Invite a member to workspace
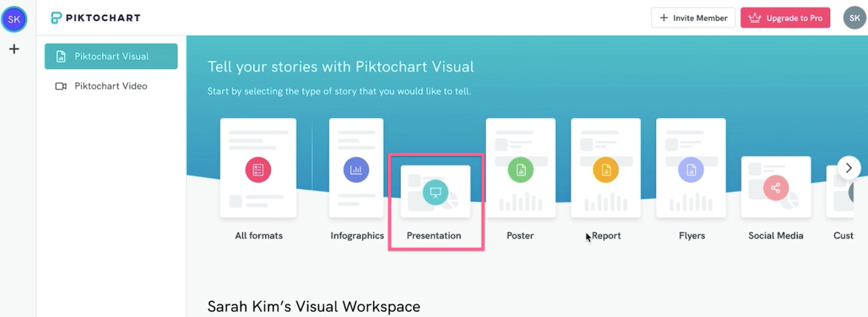The image size is (868, 317). (x=693, y=18)
